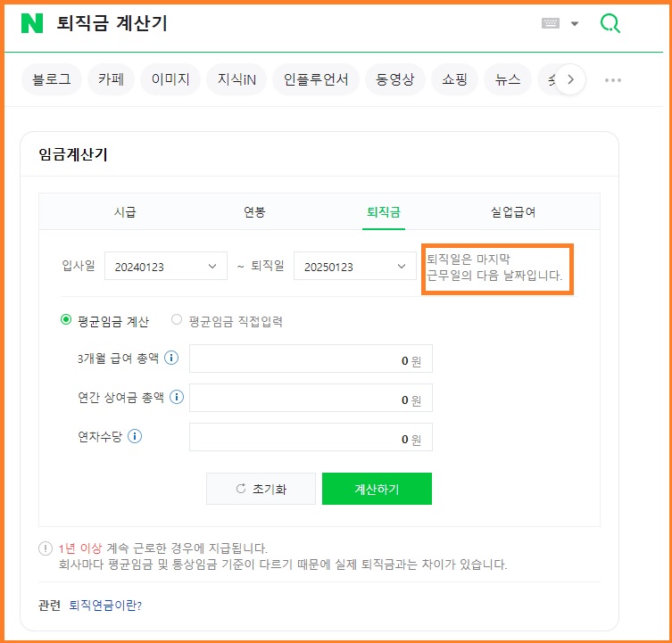Open the 쇼핑 search category
This screenshot has width=672, height=643.
454,79
